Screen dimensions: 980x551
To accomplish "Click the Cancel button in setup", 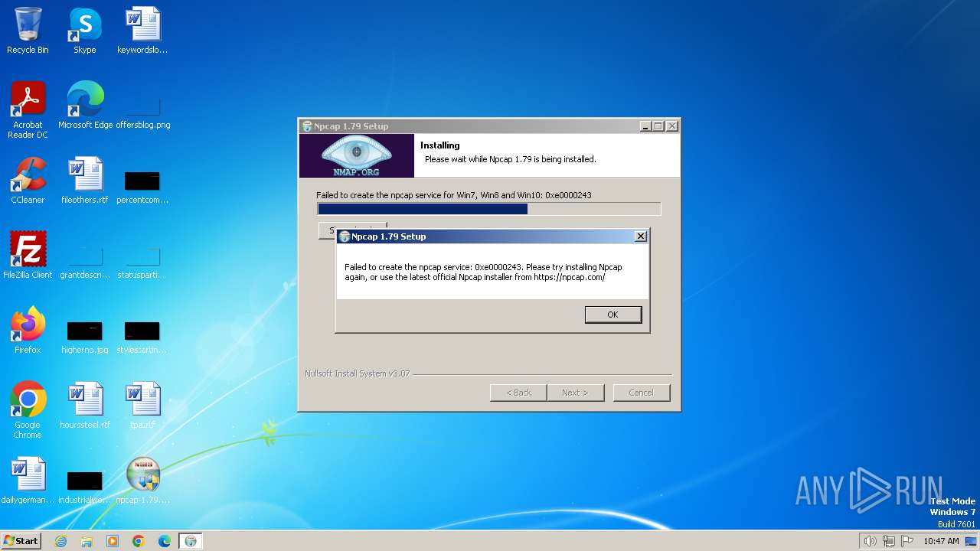I will (642, 393).
